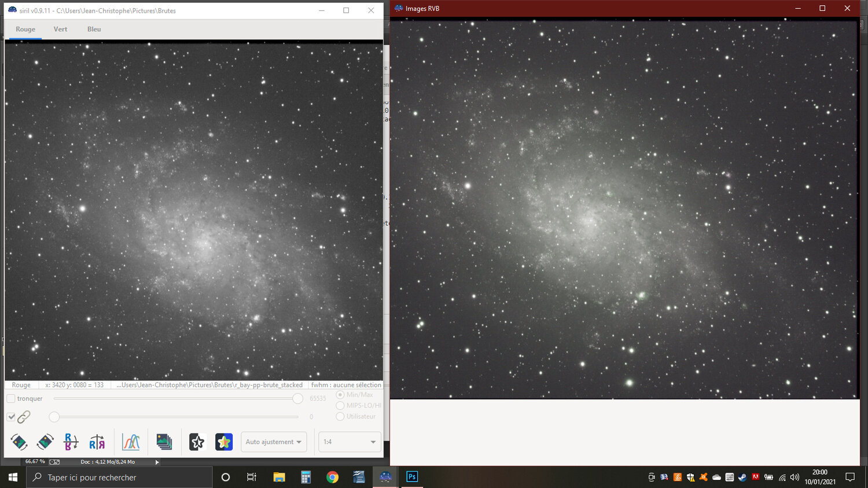Flip image horizontally with mirror R icon

[x=97, y=442]
